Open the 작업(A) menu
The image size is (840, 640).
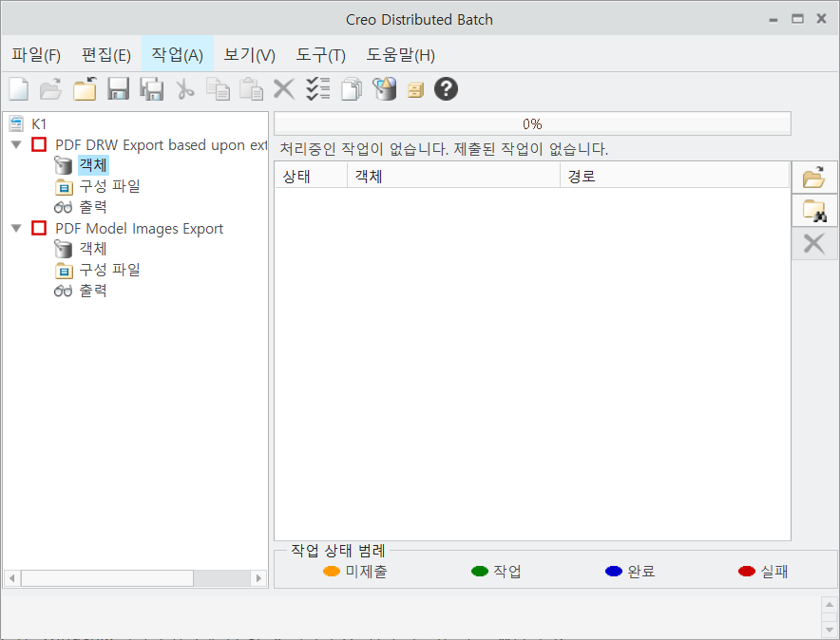click(178, 54)
